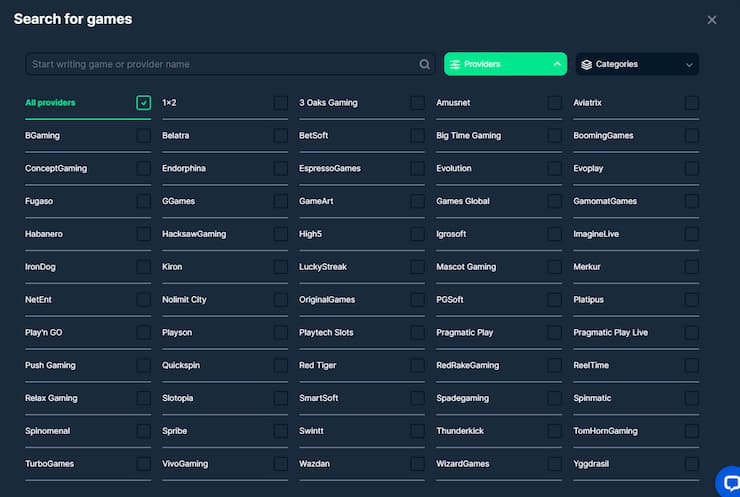
Task: Check the Spribe provider box
Action: [281, 430]
